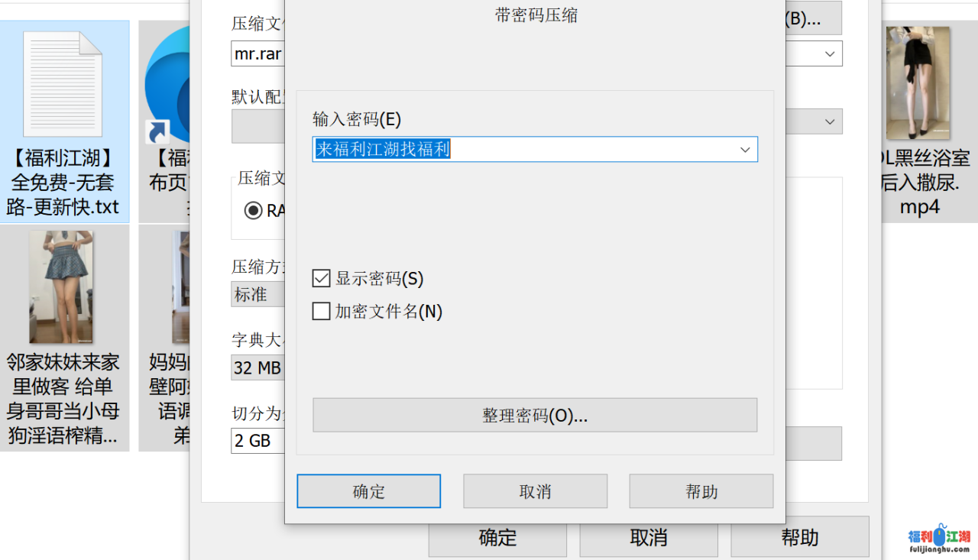Click the 福利江湖 watermark logo

tap(939, 537)
